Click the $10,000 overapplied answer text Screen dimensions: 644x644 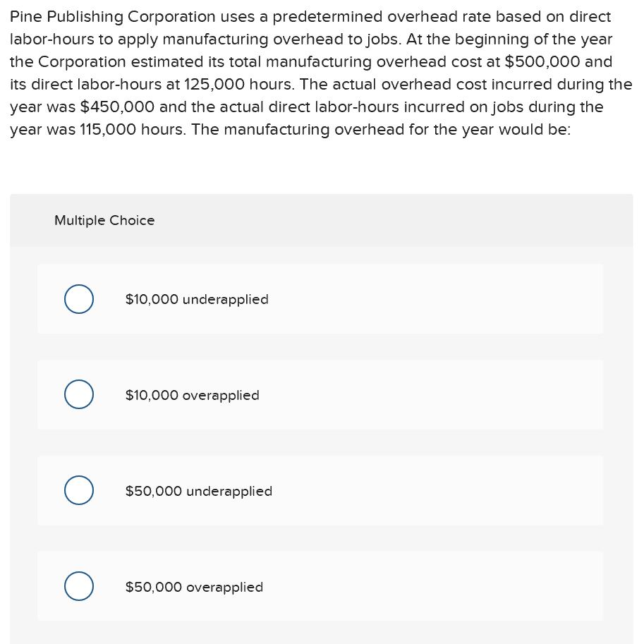(x=192, y=395)
